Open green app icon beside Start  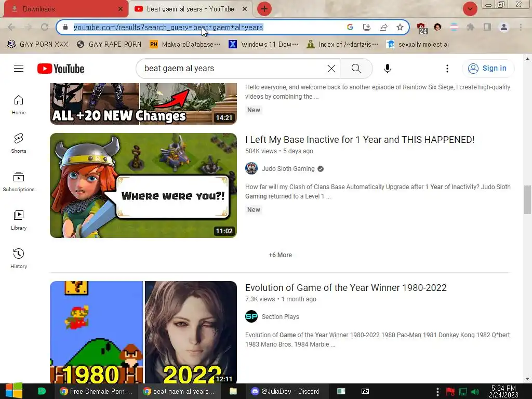click(42, 391)
